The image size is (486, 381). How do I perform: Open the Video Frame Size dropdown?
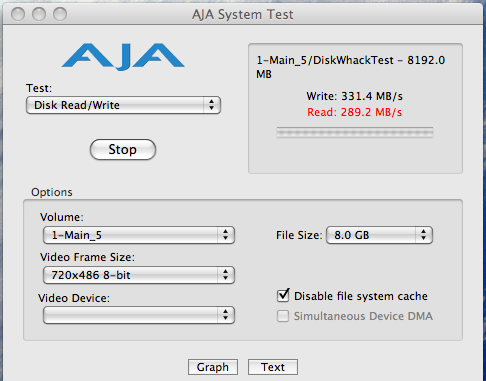click(x=139, y=275)
